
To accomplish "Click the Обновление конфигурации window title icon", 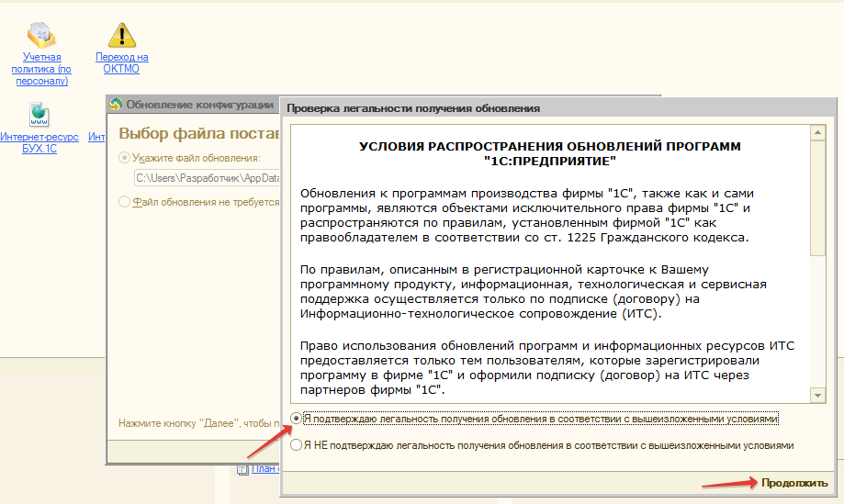I will pos(116,104).
